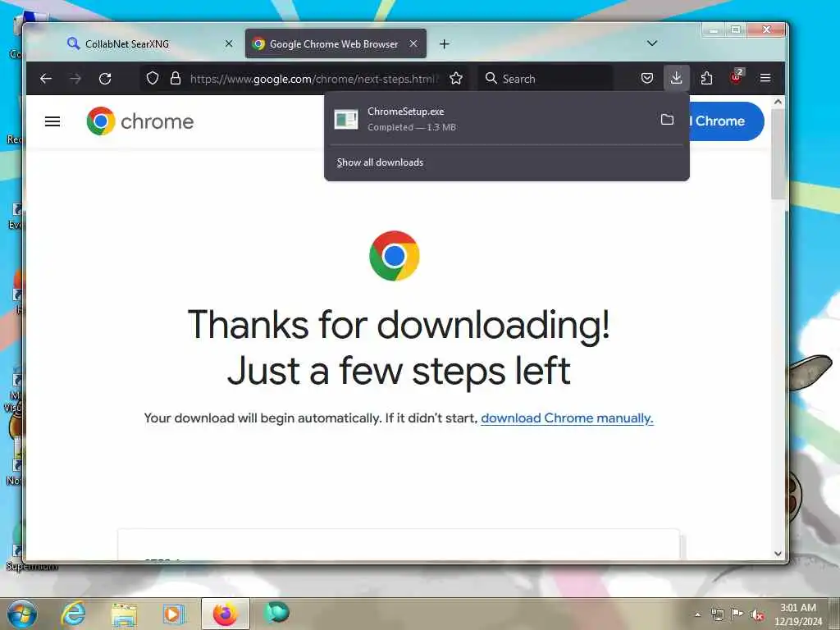Click Show all downloads

(380, 162)
